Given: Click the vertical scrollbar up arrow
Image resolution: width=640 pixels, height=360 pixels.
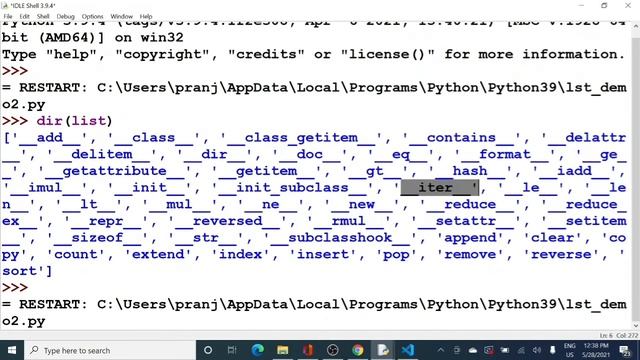Looking at the screenshot, I should [636, 25].
